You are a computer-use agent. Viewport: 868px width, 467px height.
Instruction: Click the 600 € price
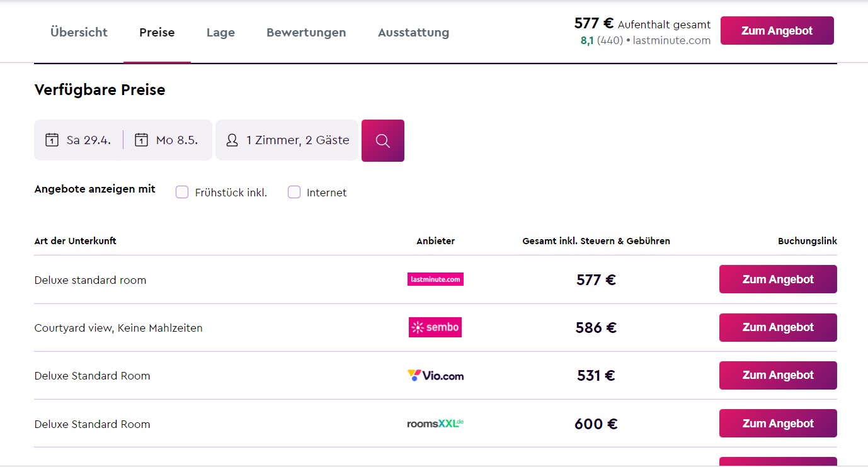(x=596, y=424)
